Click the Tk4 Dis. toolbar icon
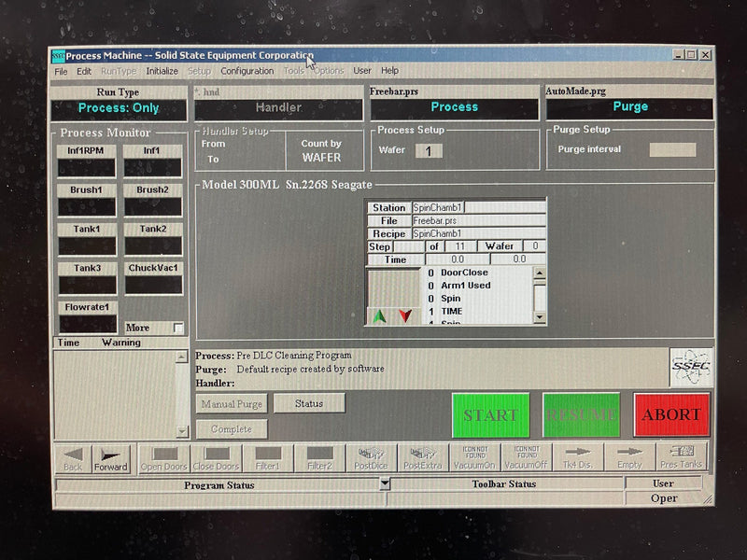Viewport: 747px width, 560px height. tap(578, 457)
